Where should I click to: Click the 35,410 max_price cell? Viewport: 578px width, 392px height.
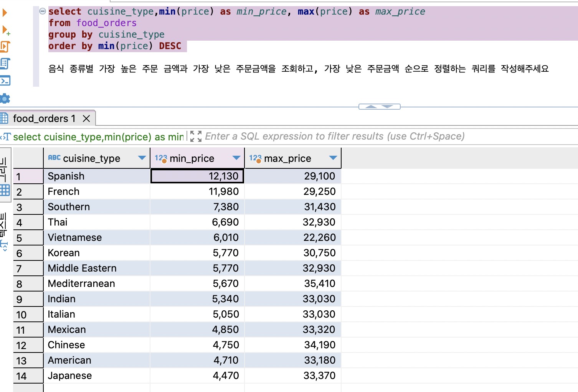point(292,283)
